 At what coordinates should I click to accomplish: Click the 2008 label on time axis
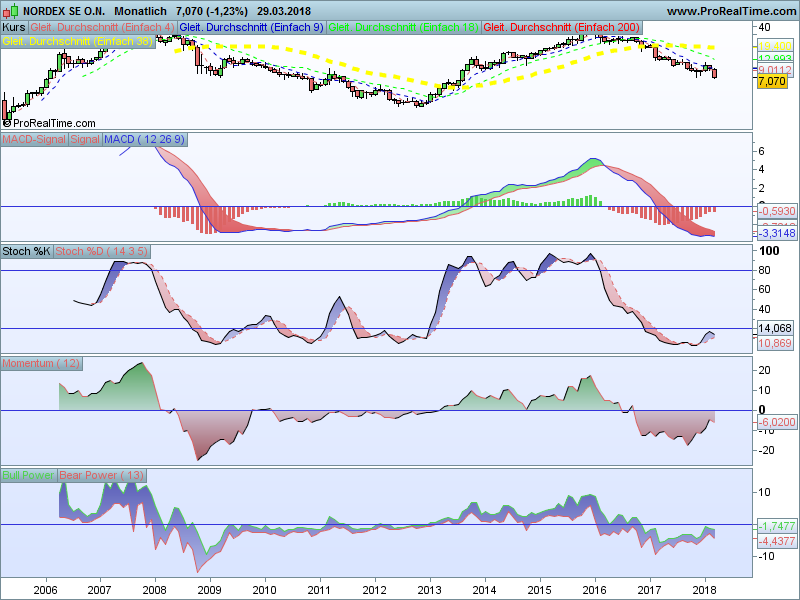[155, 590]
